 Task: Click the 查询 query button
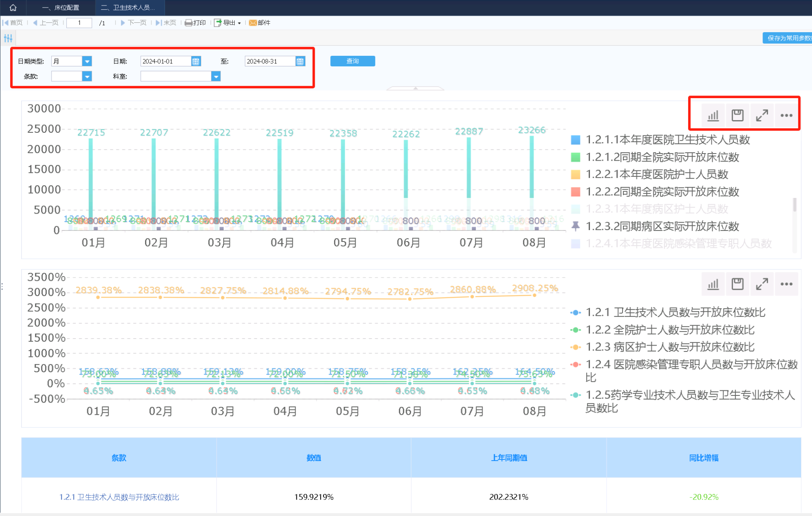coord(352,61)
